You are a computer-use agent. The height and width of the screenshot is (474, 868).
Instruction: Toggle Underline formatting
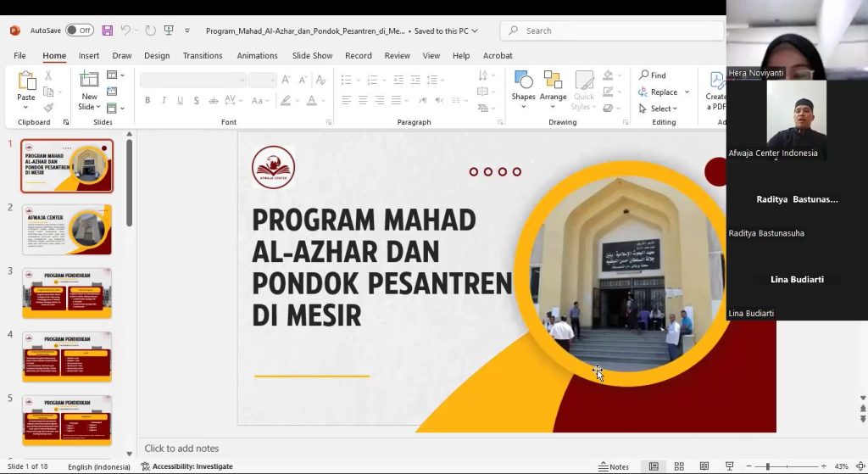coord(180,100)
